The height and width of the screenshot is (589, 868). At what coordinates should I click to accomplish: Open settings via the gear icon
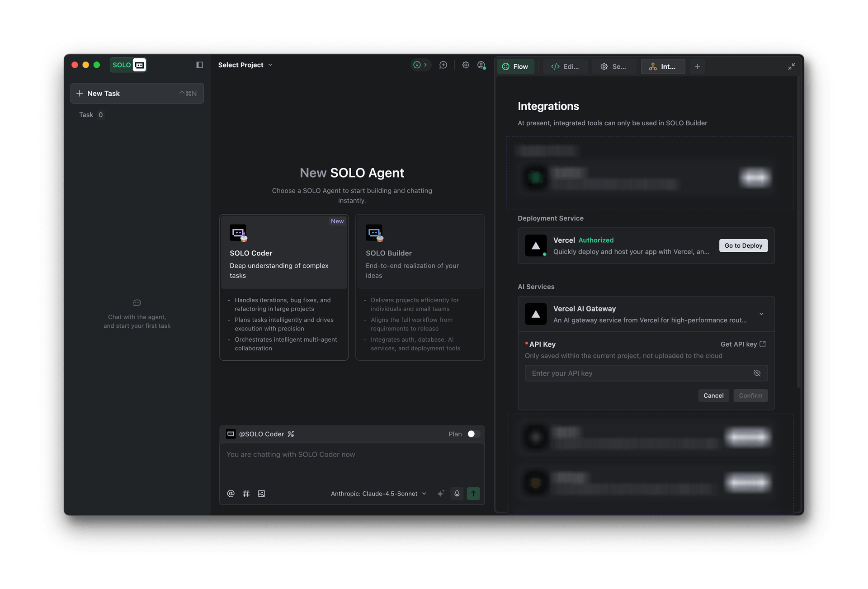[466, 65]
